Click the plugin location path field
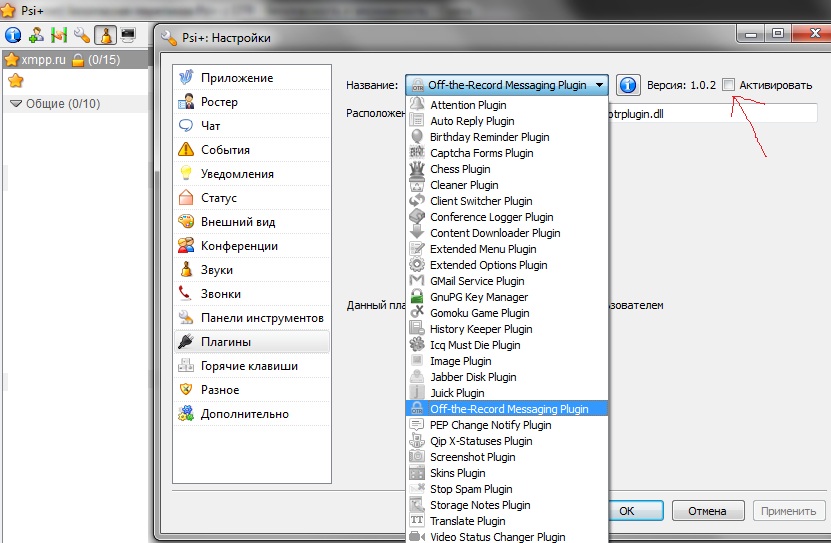The image size is (831, 543). coord(713,113)
